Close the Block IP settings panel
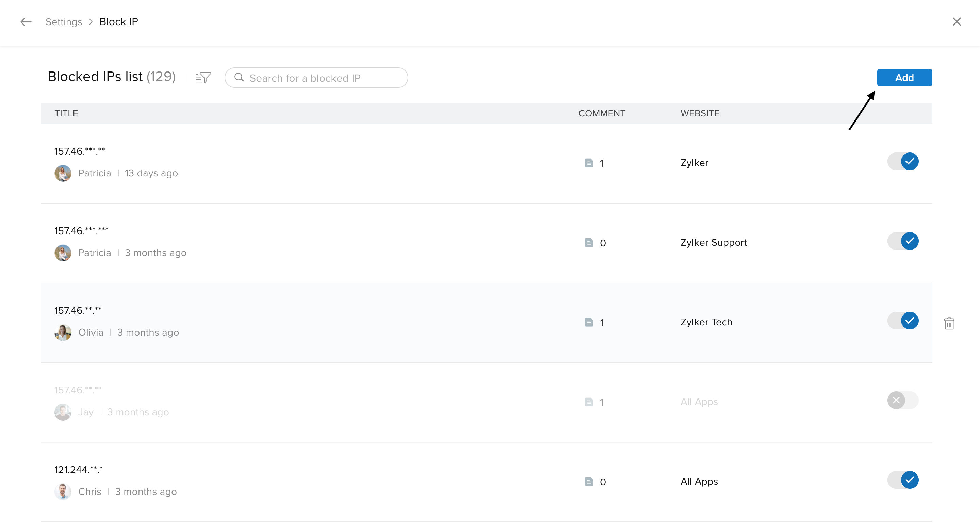 [x=957, y=22]
